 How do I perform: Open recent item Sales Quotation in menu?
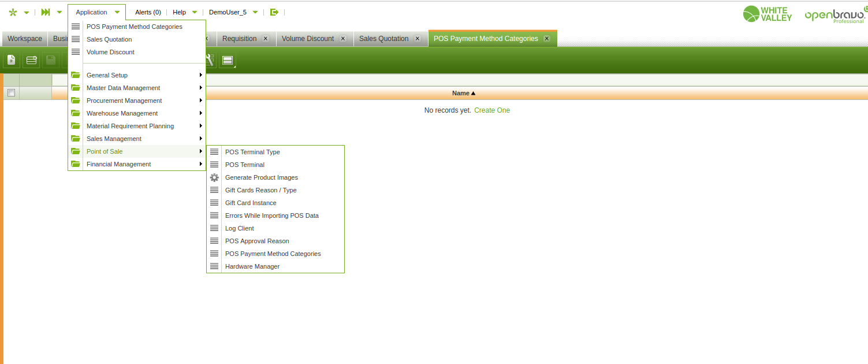point(109,39)
